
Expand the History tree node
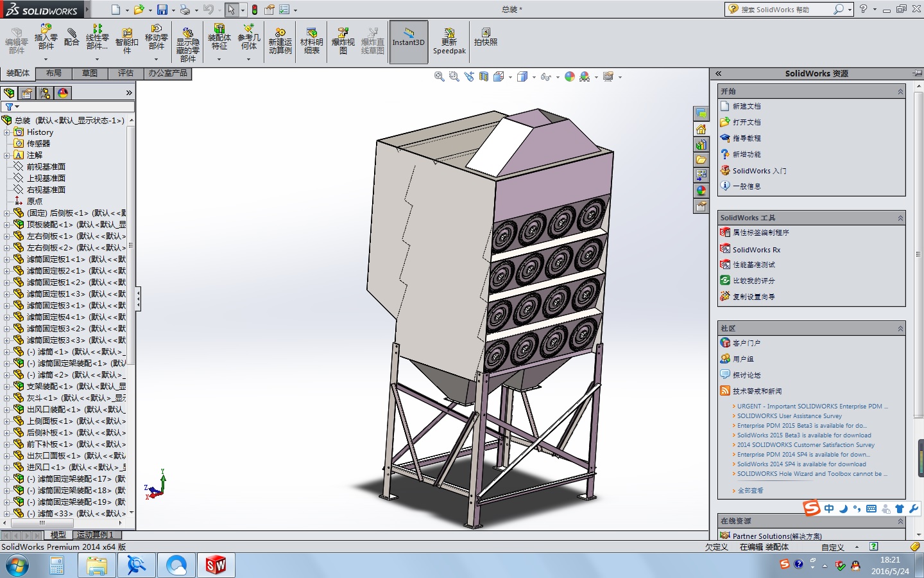point(7,132)
